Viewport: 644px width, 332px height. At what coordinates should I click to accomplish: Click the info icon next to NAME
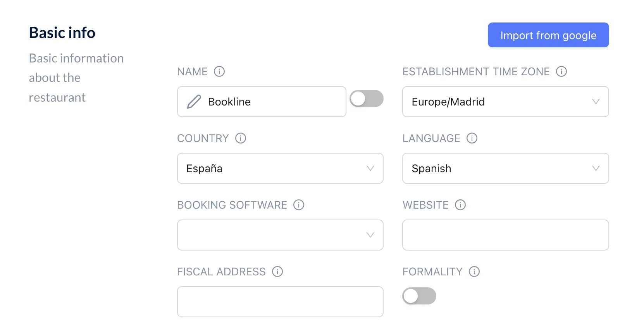click(x=219, y=71)
